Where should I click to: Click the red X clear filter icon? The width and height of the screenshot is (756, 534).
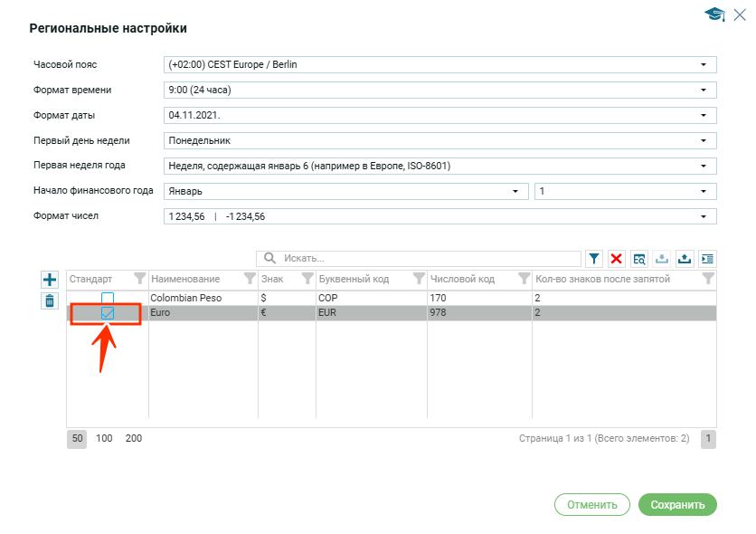[x=617, y=259]
